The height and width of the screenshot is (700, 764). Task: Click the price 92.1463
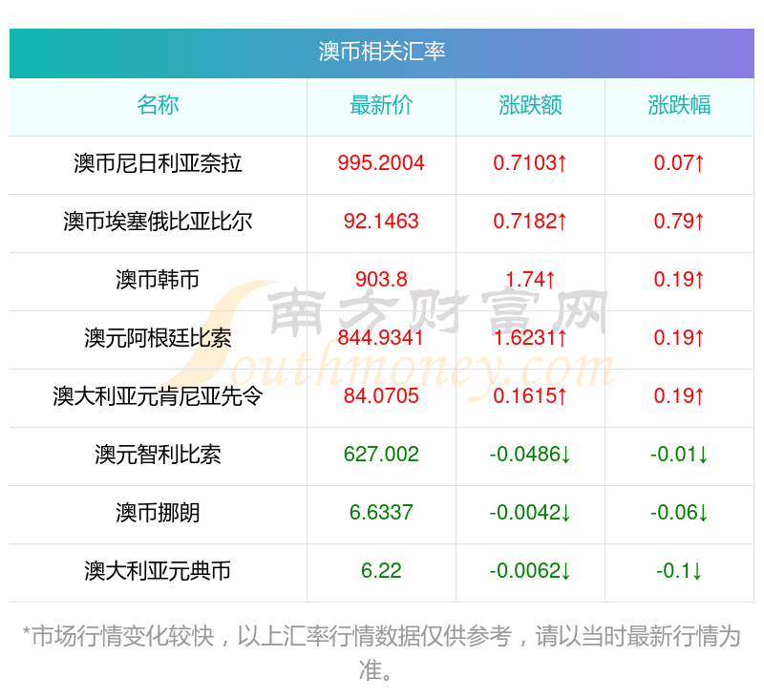coord(381,222)
